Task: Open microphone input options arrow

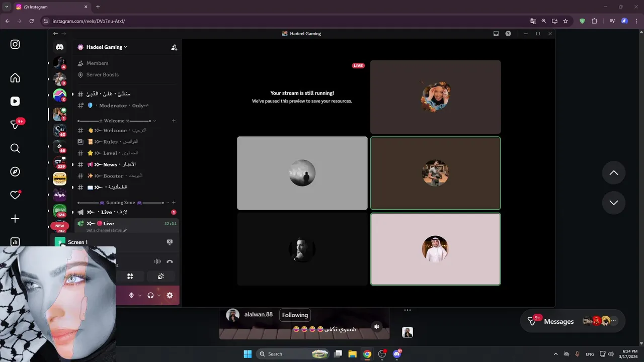Action: tap(140, 296)
